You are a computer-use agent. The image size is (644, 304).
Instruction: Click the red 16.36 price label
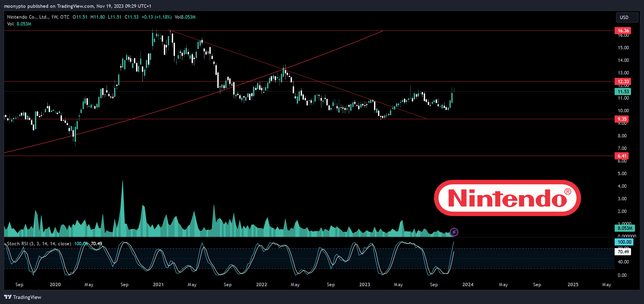click(623, 31)
